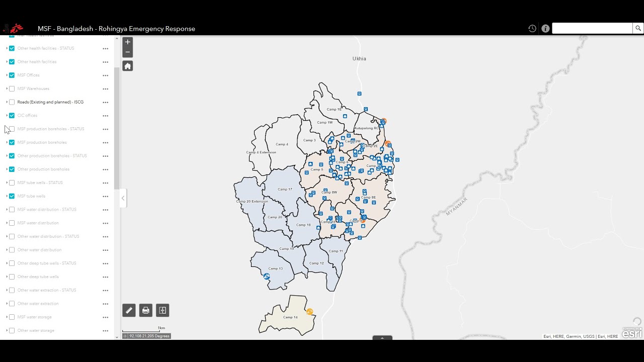Enable MSF tube wells - STATUS layer
Screen dimensions: 644x362
click(12, 183)
